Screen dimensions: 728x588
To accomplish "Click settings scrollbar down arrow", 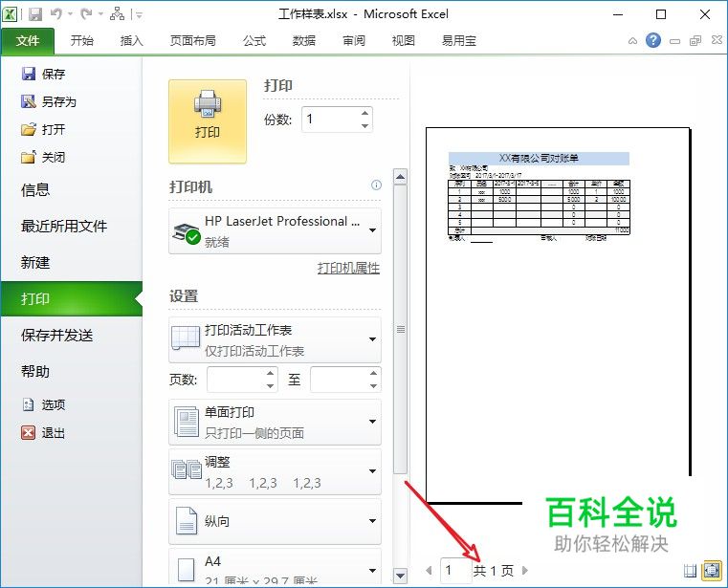I will point(400,576).
